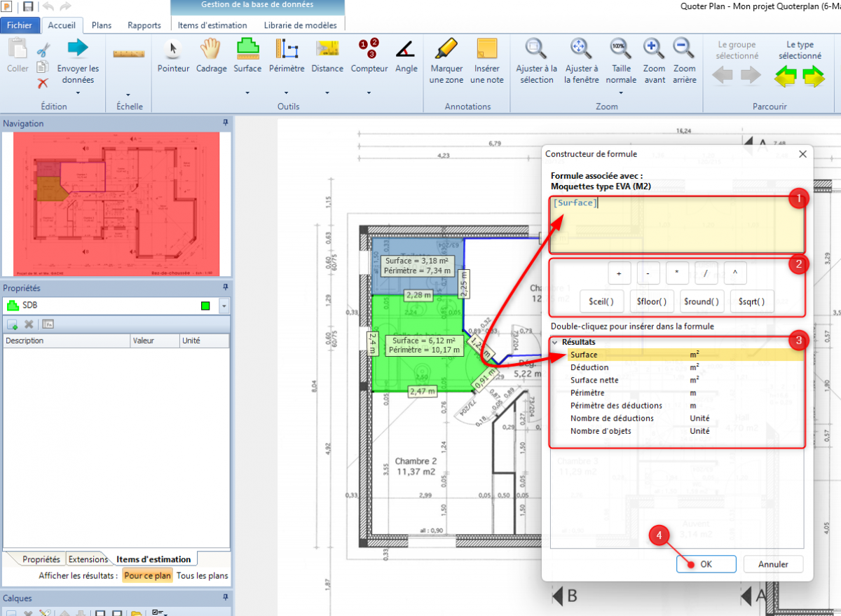
Task: Confirm formula with OK button
Action: (706, 564)
